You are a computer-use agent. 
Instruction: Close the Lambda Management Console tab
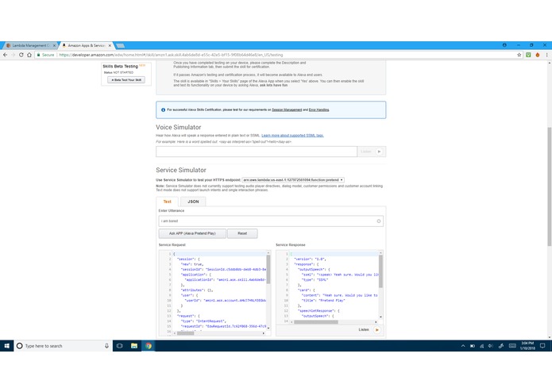coord(54,46)
